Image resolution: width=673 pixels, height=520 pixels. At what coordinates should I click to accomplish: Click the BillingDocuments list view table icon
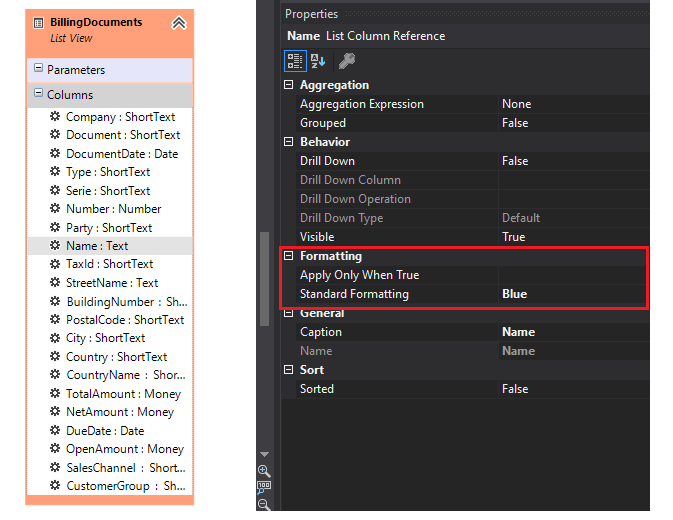tap(39, 22)
